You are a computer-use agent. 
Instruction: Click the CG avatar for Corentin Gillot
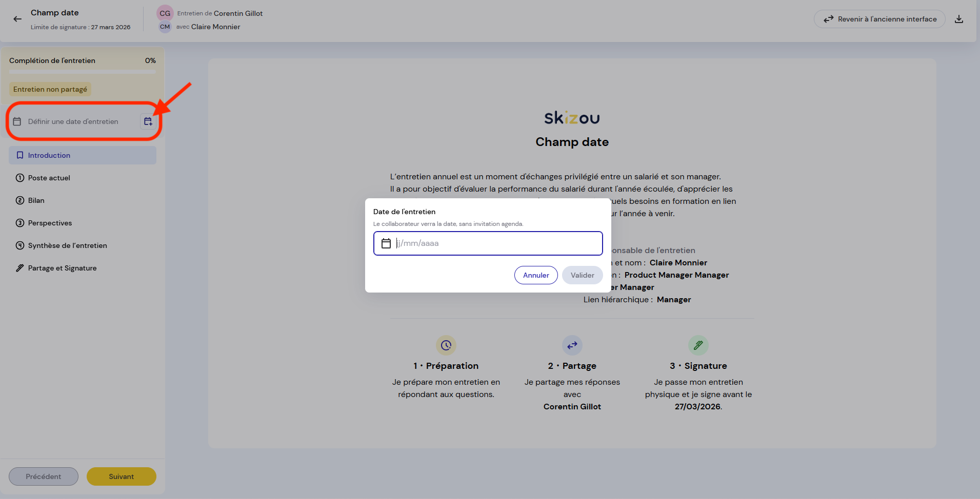tap(165, 13)
